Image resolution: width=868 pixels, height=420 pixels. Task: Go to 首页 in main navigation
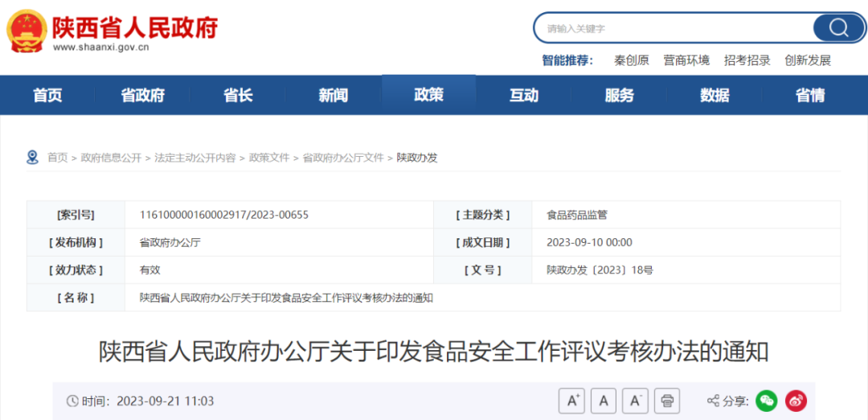[x=47, y=96]
